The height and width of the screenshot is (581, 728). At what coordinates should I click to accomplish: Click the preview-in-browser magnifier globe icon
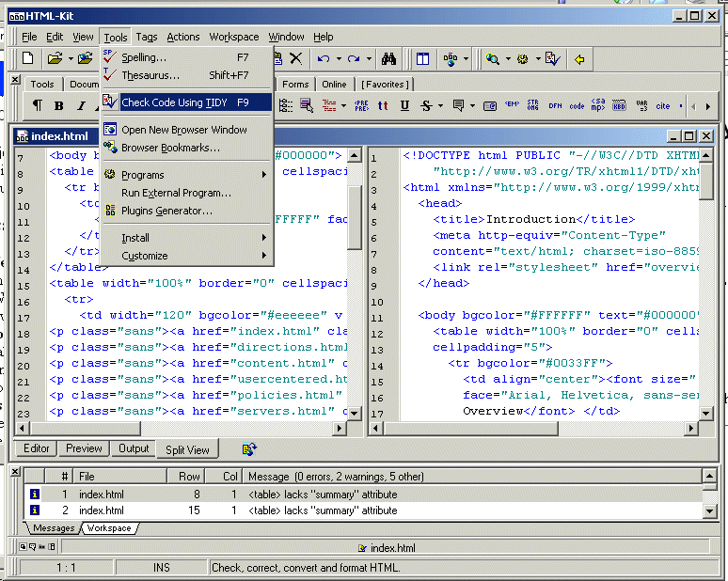[x=492, y=59]
